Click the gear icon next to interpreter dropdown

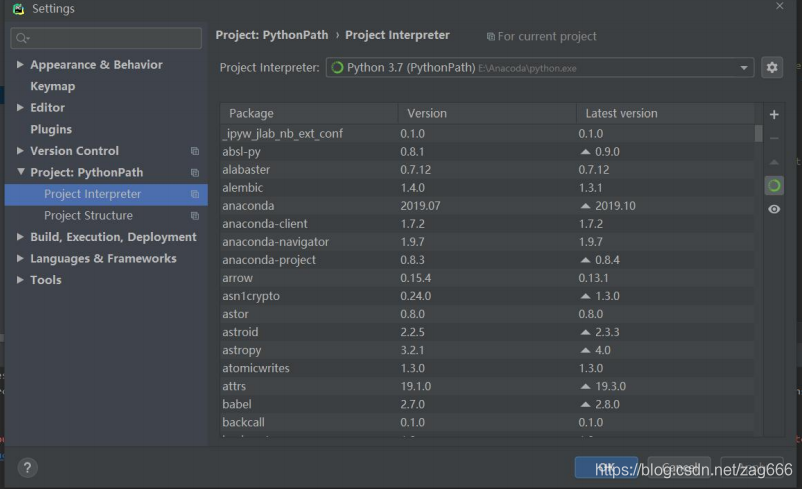(772, 68)
